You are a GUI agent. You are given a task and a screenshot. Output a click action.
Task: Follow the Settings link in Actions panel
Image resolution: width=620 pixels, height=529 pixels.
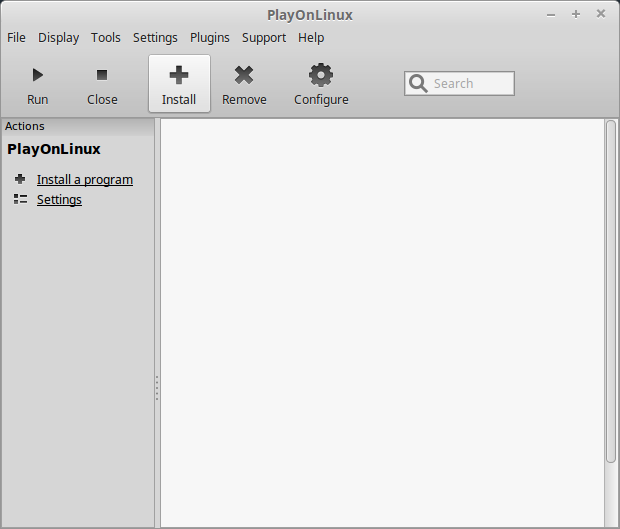click(x=59, y=200)
